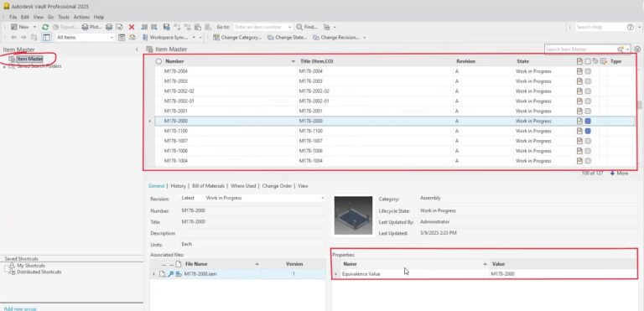
Task: Click the Find... magnifier button
Action: click(x=307, y=27)
